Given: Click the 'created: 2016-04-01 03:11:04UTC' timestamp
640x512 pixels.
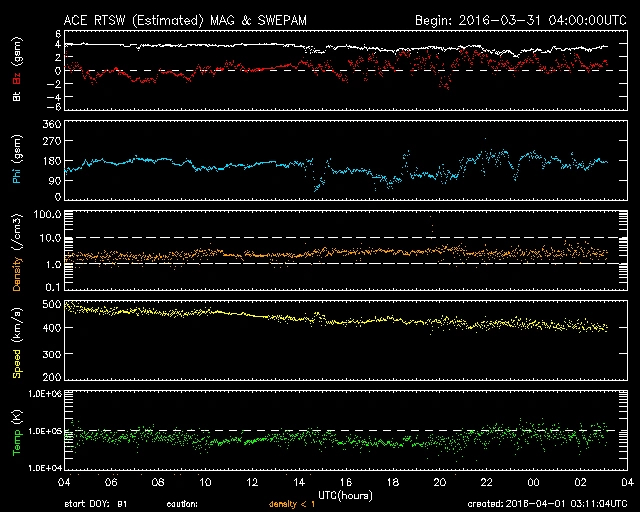Looking at the screenshot, I should (547, 504).
